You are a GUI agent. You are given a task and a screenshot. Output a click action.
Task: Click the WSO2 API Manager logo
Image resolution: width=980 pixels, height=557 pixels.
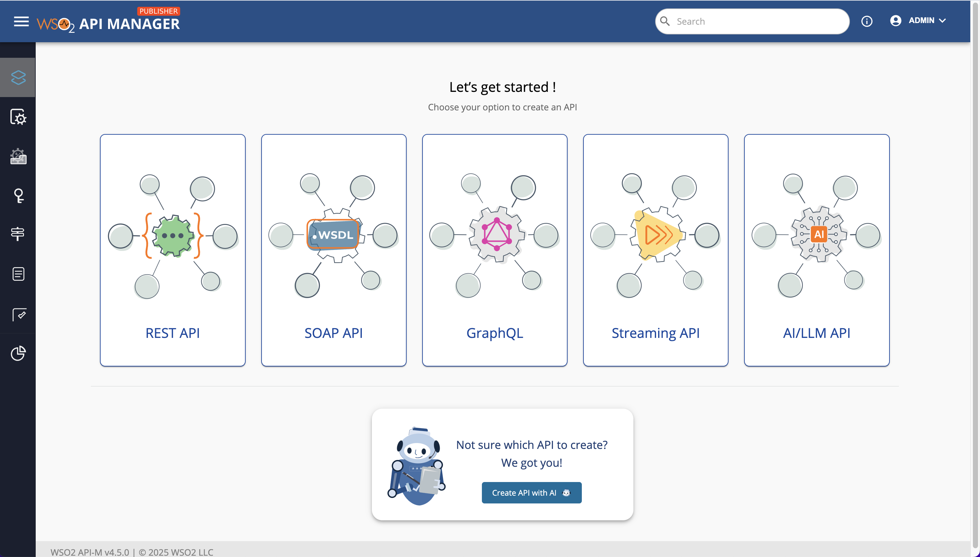(x=108, y=21)
